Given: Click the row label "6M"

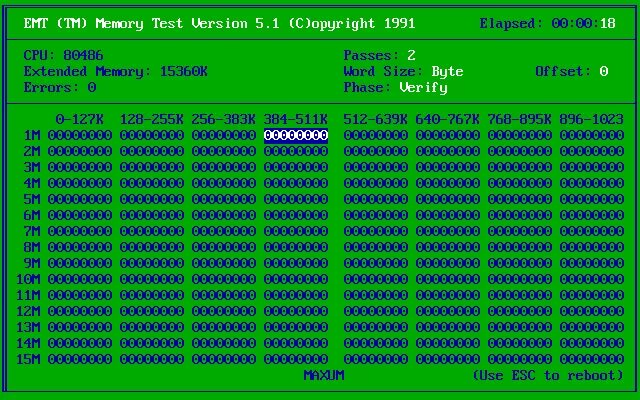Looking at the screenshot, I should click(32, 215).
